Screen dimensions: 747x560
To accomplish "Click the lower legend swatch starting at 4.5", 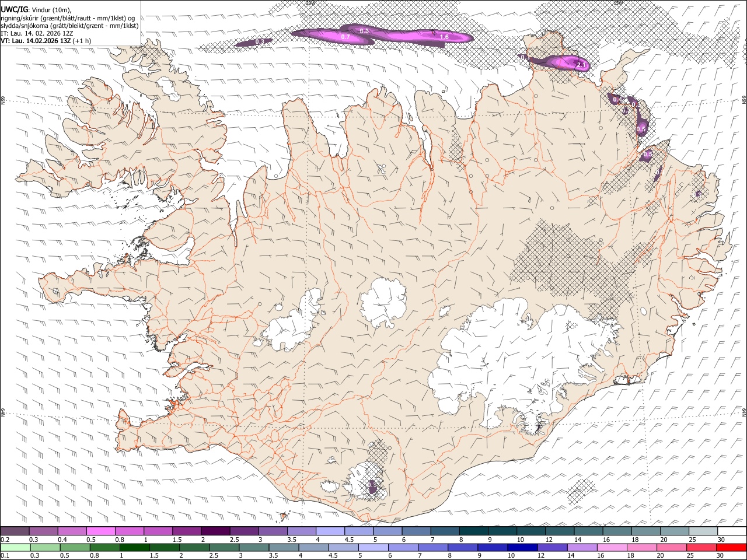I will pyautogui.click(x=343, y=547).
